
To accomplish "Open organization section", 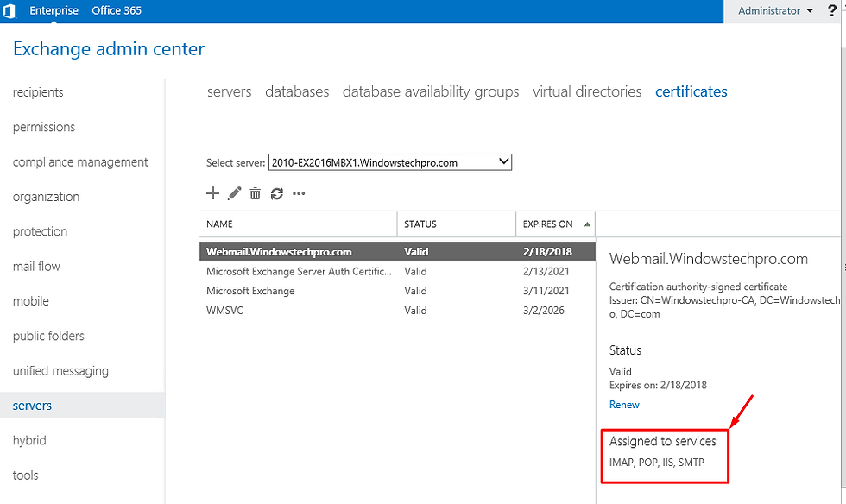I will 46,197.
